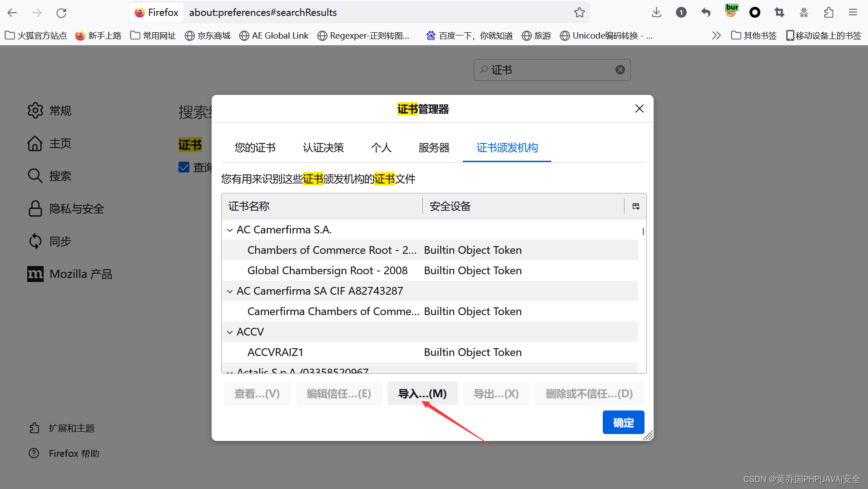This screenshot has width=868, height=489.
Task: Switch to 个人 tab
Action: pos(381,148)
